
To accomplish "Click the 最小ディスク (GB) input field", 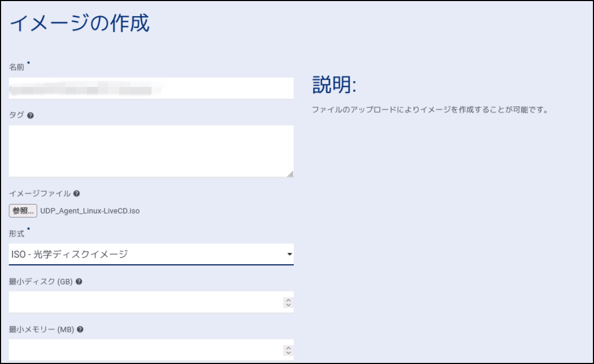I will pos(145,302).
